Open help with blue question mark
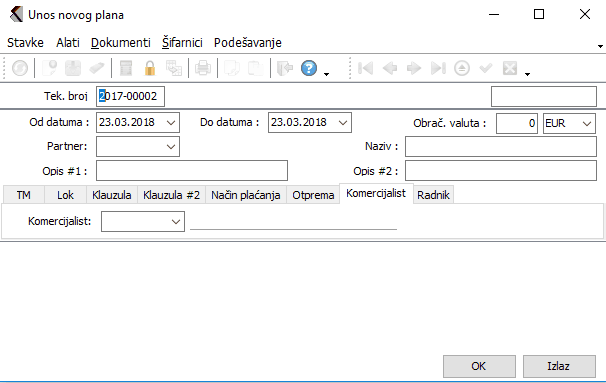Viewport: 606px width, 383px height. tap(309, 68)
